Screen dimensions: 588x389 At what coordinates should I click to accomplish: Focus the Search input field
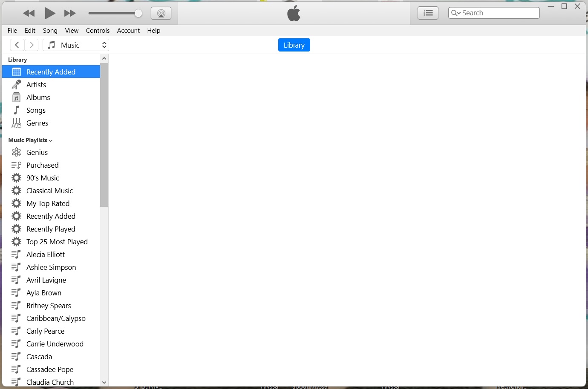[x=494, y=13]
